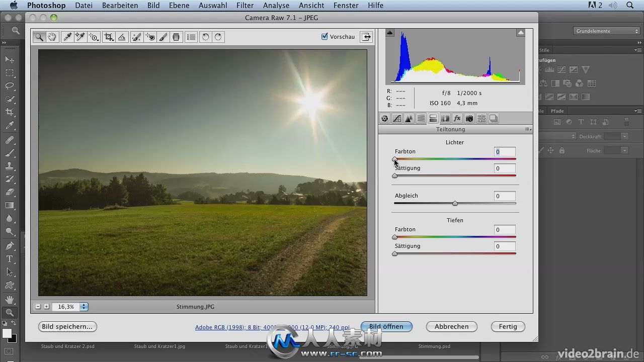Open the Apple menu

pos(14,6)
